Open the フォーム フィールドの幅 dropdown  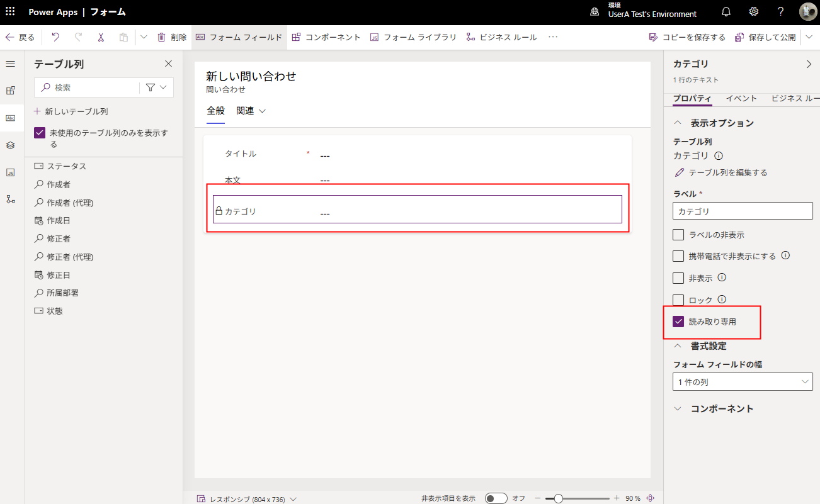743,382
